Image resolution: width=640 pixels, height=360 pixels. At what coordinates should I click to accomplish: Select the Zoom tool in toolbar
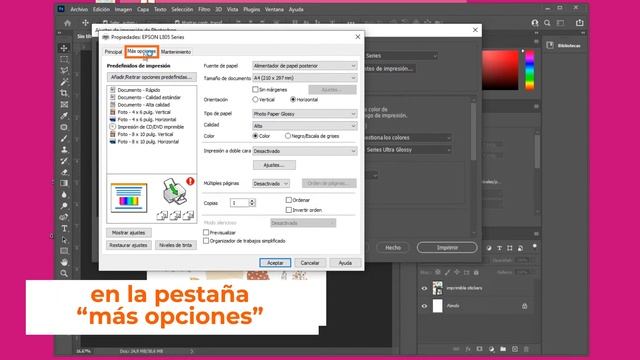tap(64, 273)
